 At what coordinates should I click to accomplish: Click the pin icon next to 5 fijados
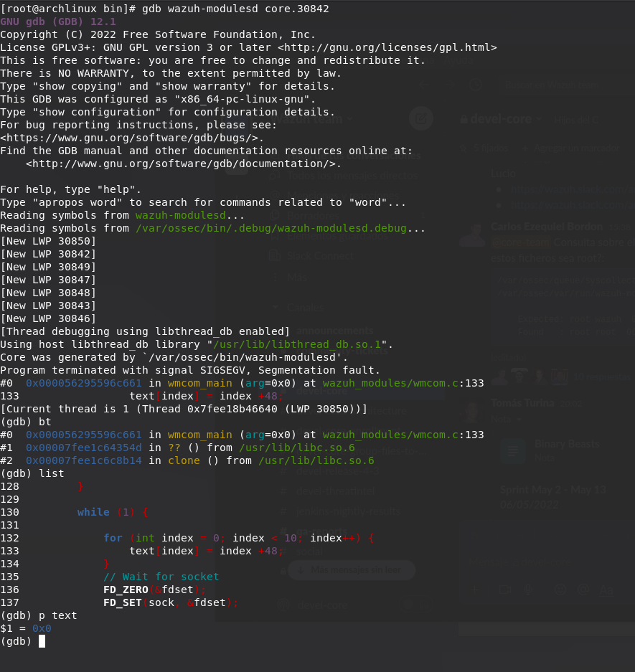(463, 148)
